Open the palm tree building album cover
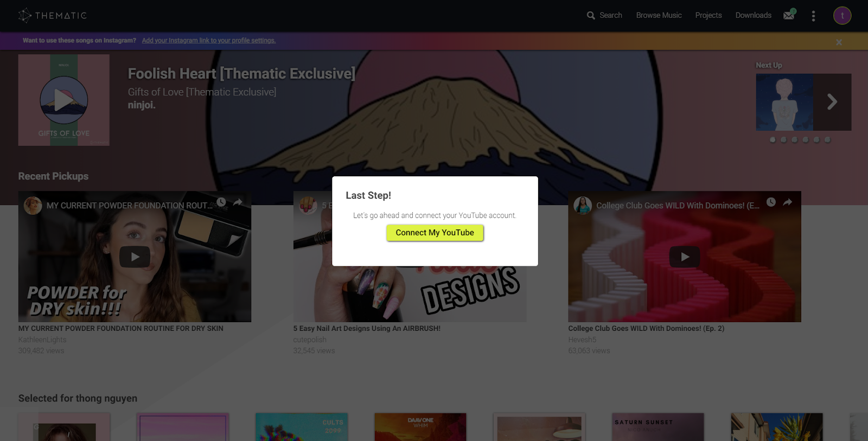 coord(777,427)
